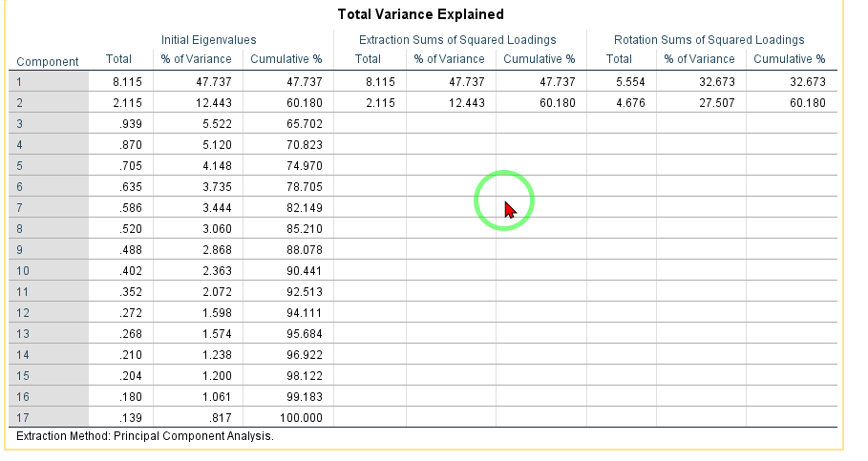Viewport: 868px width, 461px height.
Task: Click the 'Extraction Method' footnote text
Action: [145, 436]
